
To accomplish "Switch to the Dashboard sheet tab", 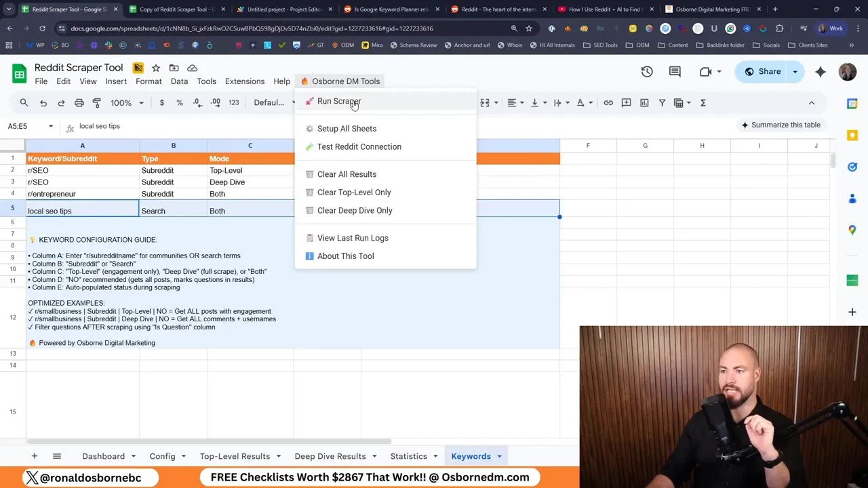I will click(x=103, y=456).
